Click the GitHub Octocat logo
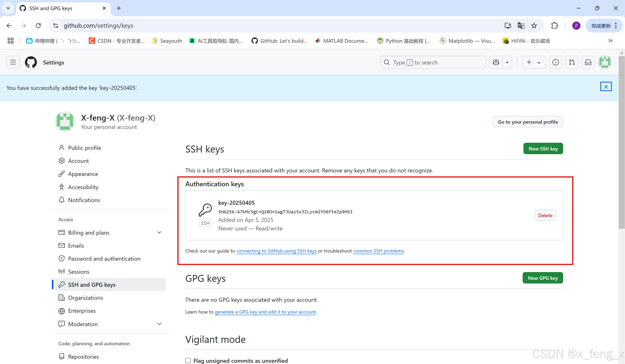Image resolution: width=625 pixels, height=364 pixels. pos(31,62)
